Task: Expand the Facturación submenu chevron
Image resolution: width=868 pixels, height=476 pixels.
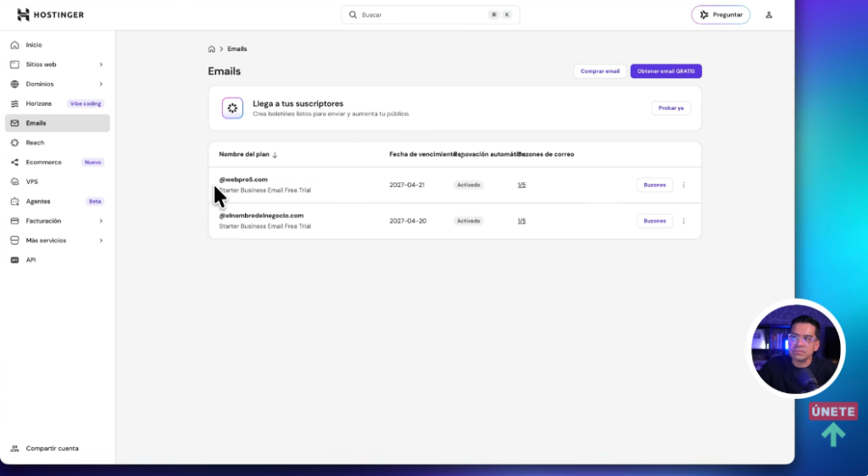Action: coord(101,221)
